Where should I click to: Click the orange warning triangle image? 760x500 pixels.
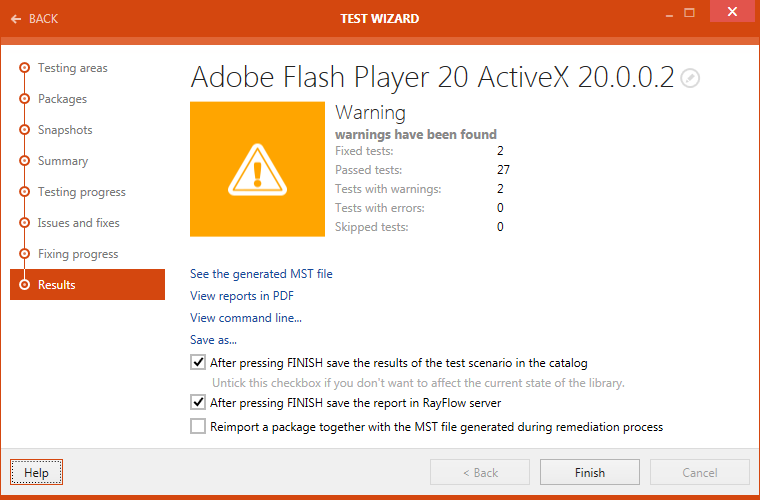[257, 169]
